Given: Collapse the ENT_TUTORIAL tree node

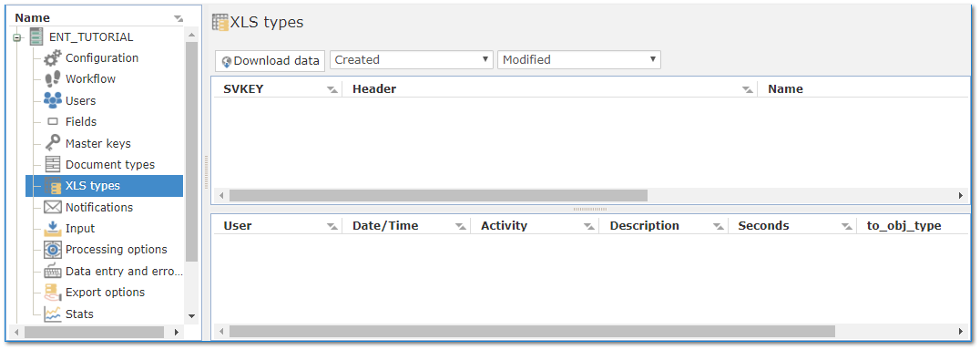Looking at the screenshot, I should tap(17, 37).
